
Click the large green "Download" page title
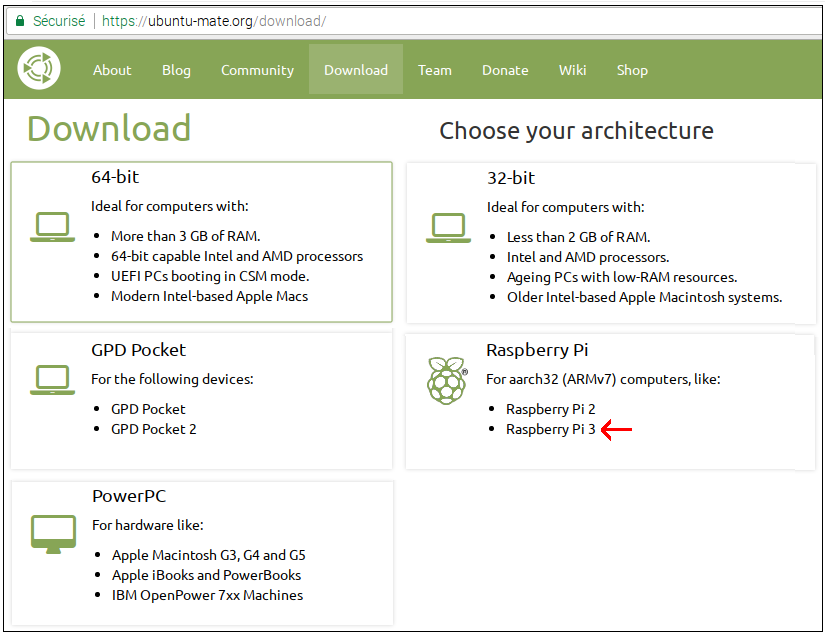109,128
